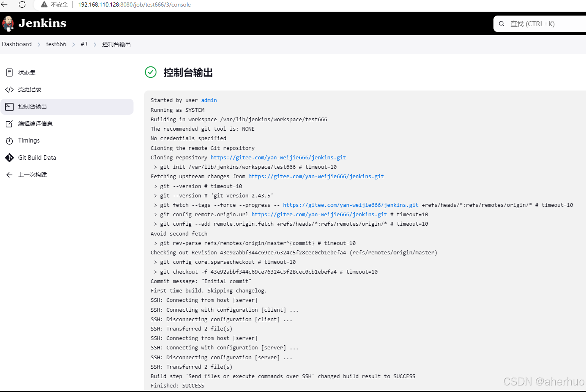Open gitee link in git fetch --tags line
The image size is (586, 392).
click(x=351, y=205)
